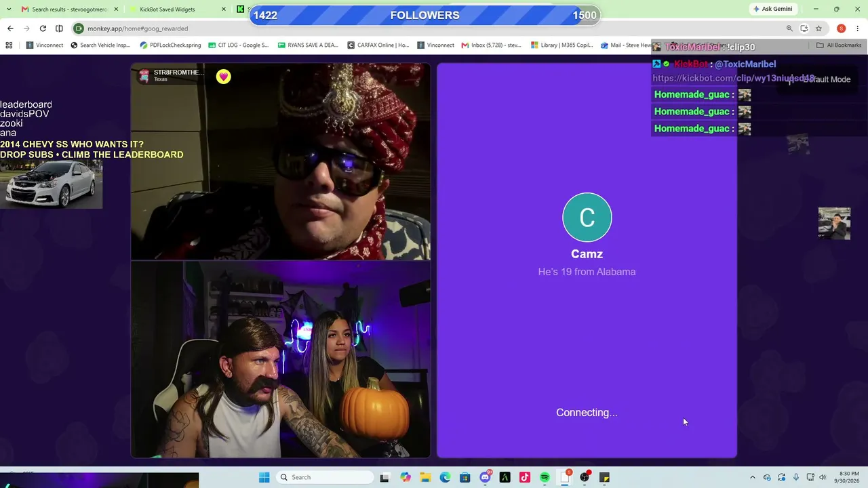Open Microsoft Edge from the taskbar

[445, 477]
